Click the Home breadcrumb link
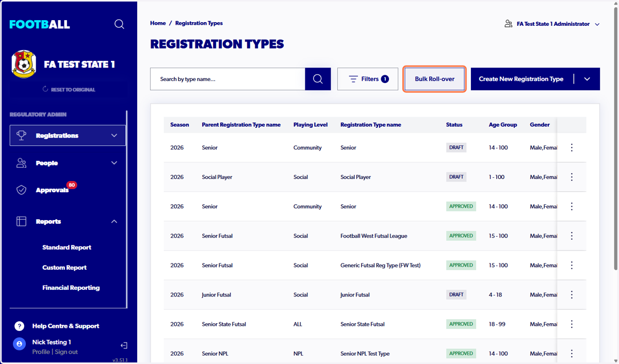This screenshot has width=619, height=364. pos(158,23)
